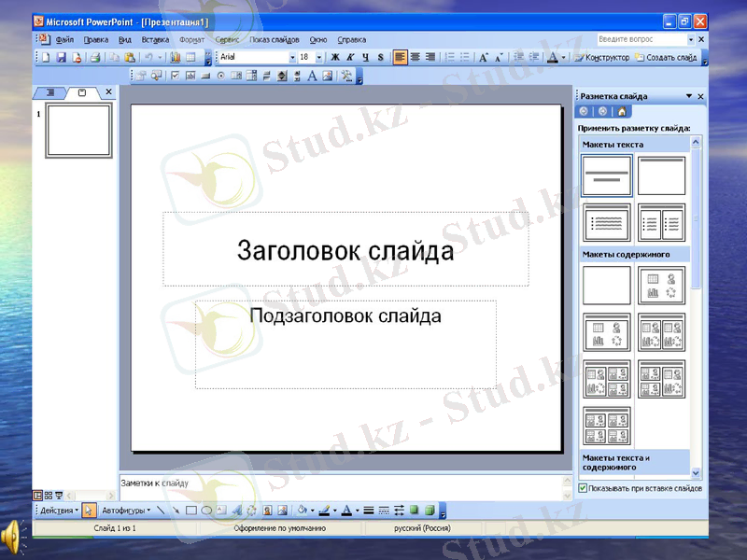Screen dimensions: 747x560
Task: Open the Arial font name dropdown
Action: (294, 57)
